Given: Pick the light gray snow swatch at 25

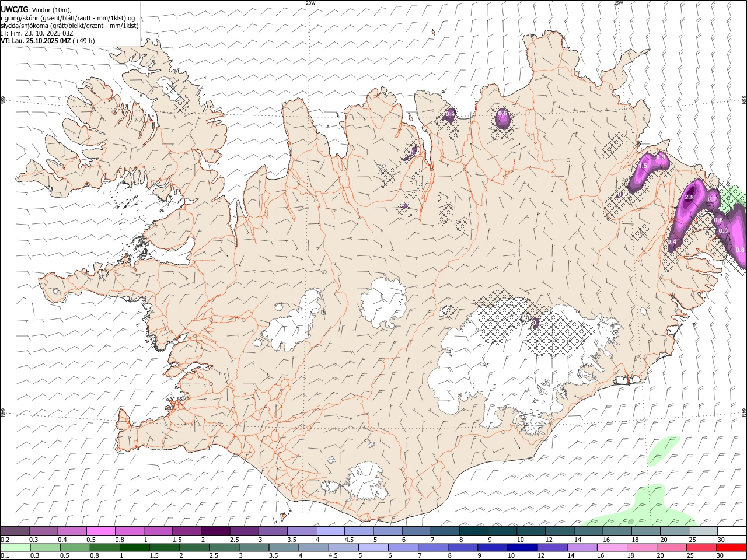Looking at the screenshot, I should pyautogui.click(x=703, y=531).
